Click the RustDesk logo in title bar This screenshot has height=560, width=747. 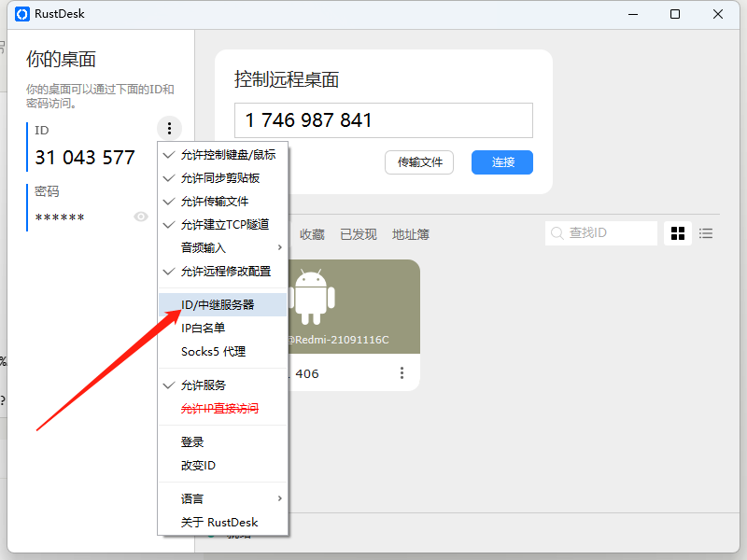[x=21, y=14]
